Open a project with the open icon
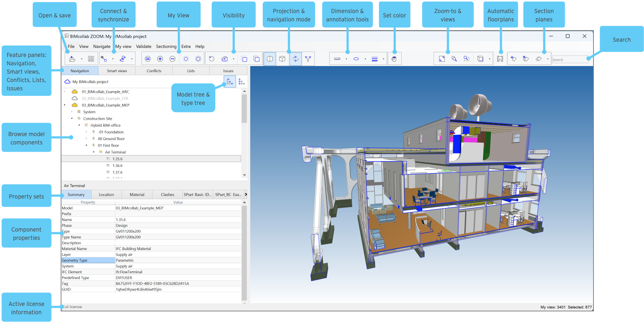The image size is (644, 323). (72, 59)
